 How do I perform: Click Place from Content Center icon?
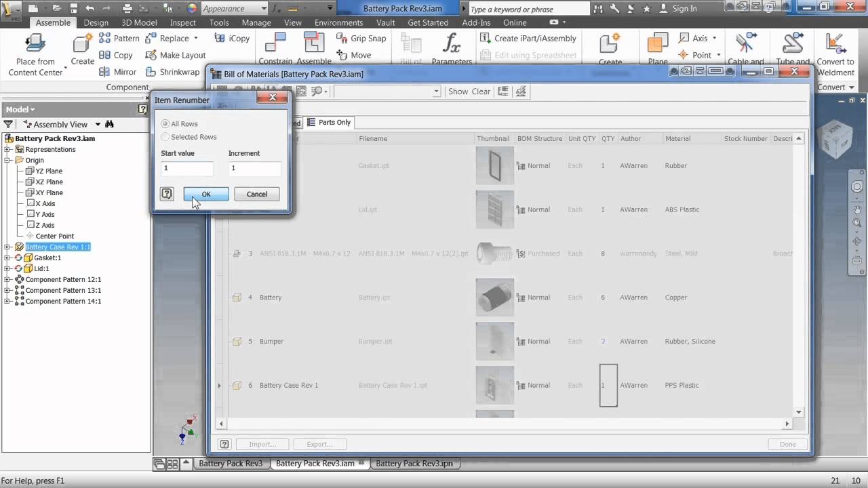click(x=35, y=44)
